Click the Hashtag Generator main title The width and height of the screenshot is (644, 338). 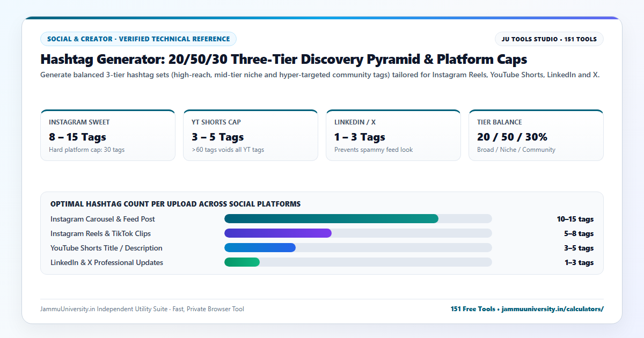(284, 59)
